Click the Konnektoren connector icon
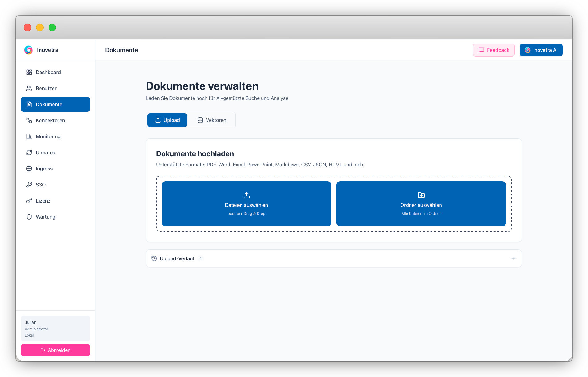588x377 pixels. click(29, 120)
